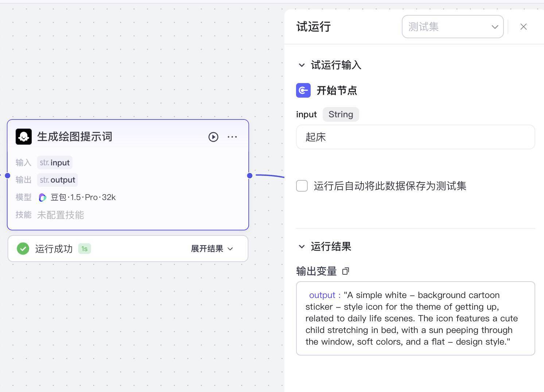Viewport: 544px width, 392px height.
Task: Click the input field containing 起床
Action: tap(415, 137)
